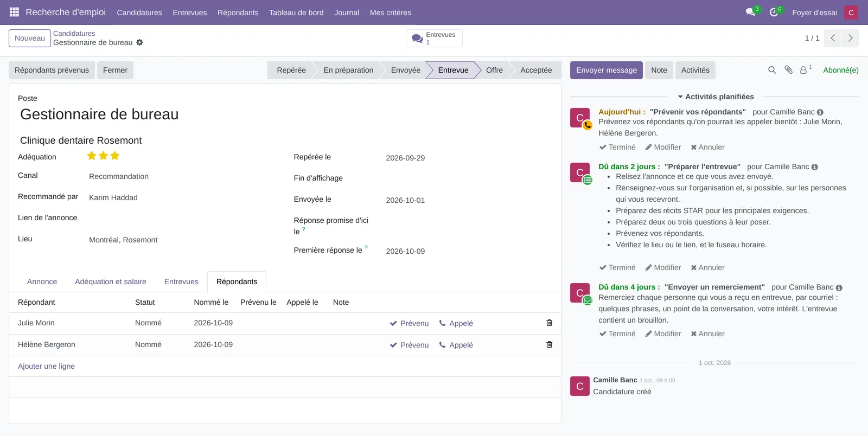868x436 pixels.
Task: Click the Fermer button
Action: tap(115, 70)
